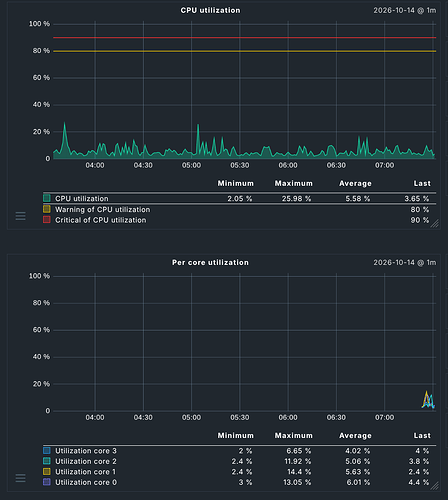
Task: Click the 6.65 % maximum of core 3
Action: (x=299, y=451)
